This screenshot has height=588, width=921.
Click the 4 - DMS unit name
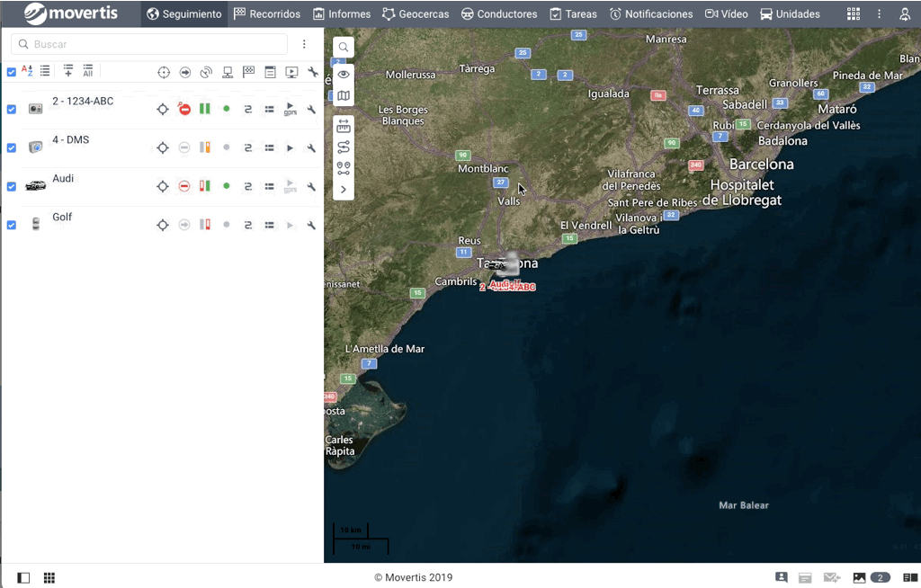click(x=70, y=140)
